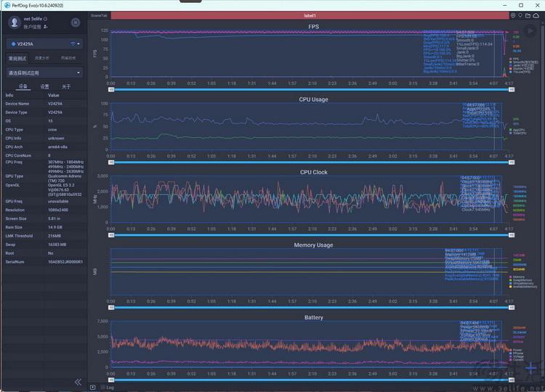Click the CPU Usage chart title
Image resolution: width=545 pixels, height=392 pixels.
(313, 99)
